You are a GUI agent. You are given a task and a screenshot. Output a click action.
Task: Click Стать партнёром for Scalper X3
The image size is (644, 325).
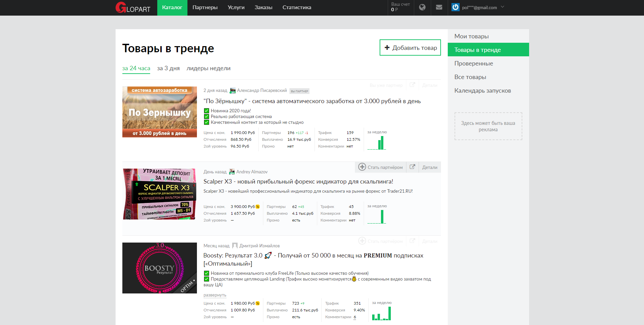click(380, 167)
